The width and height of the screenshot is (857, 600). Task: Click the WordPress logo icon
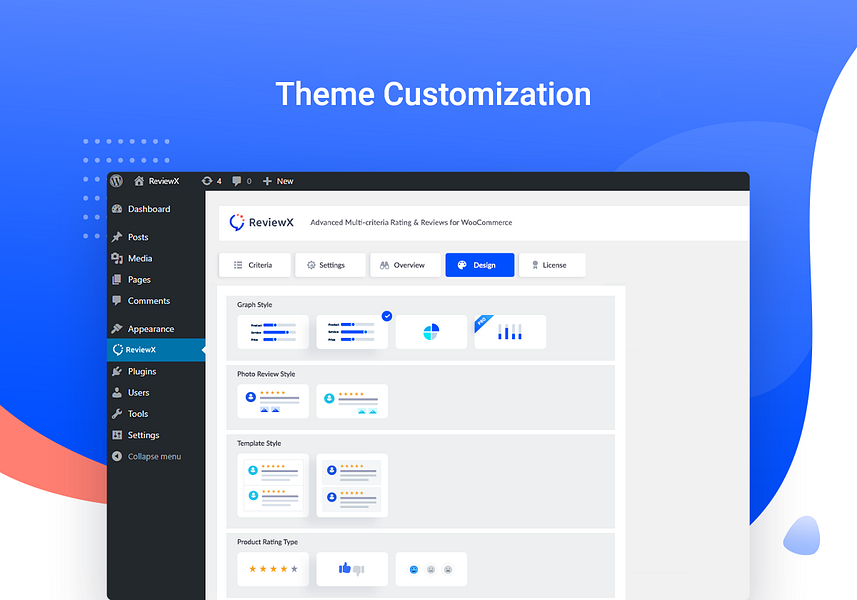116,181
